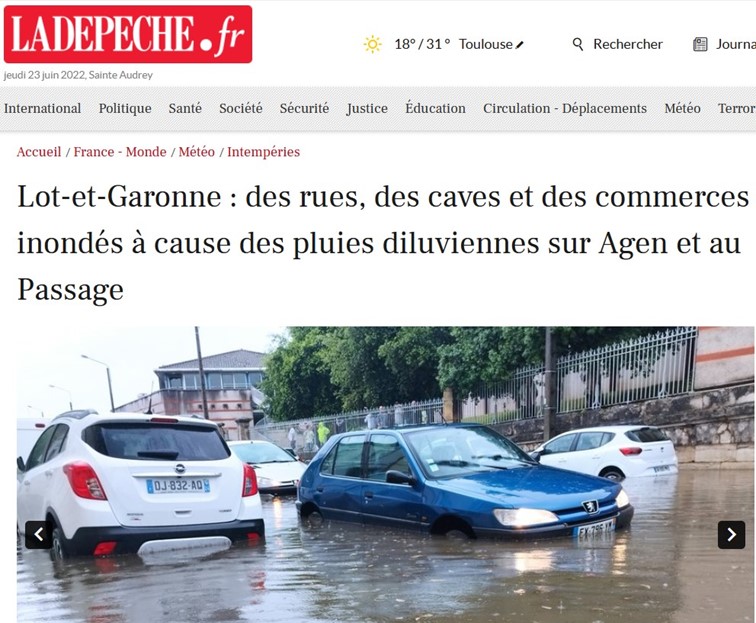Open the Éducation section
Image resolution: width=756 pixels, height=623 pixels.
pyautogui.click(x=435, y=108)
